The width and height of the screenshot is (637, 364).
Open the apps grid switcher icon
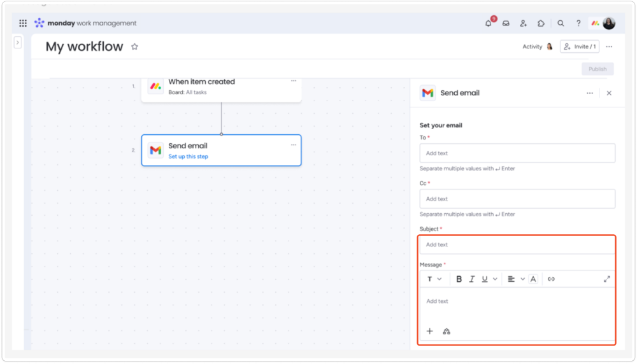pos(23,24)
